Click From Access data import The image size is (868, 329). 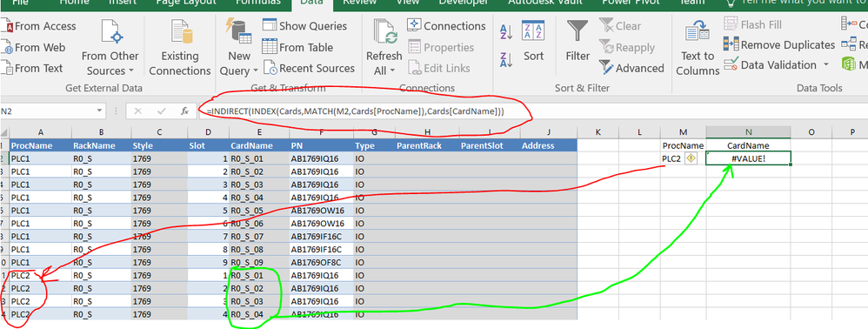39,26
